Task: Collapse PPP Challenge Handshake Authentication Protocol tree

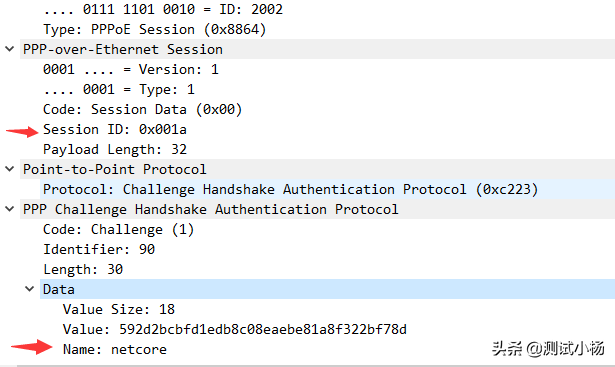Action: 9,209
